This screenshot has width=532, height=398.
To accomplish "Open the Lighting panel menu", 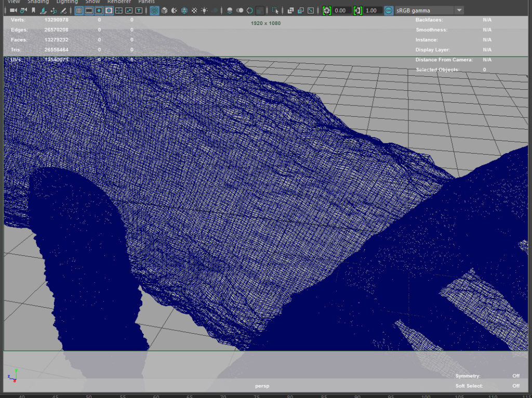I will [67, 2].
